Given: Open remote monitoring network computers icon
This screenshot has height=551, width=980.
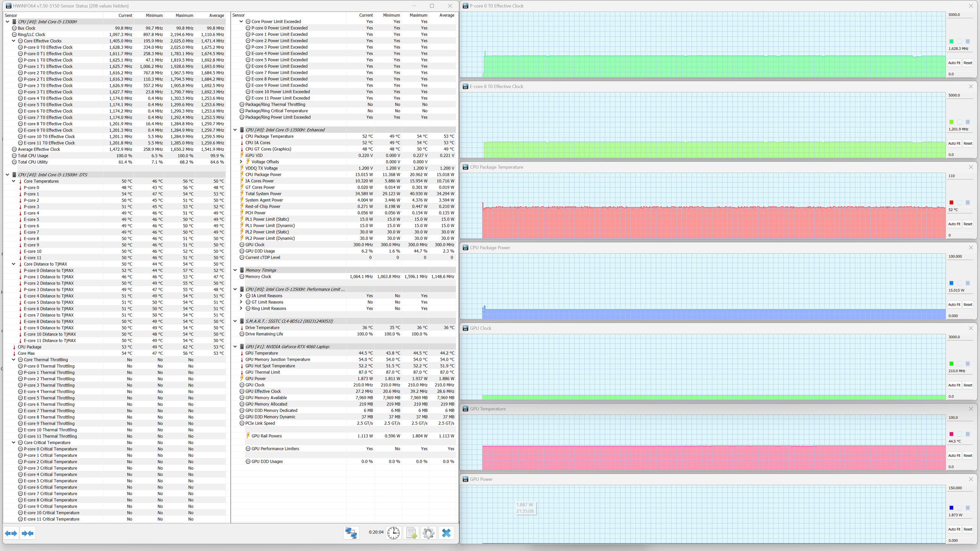Looking at the screenshot, I should tap(351, 533).
